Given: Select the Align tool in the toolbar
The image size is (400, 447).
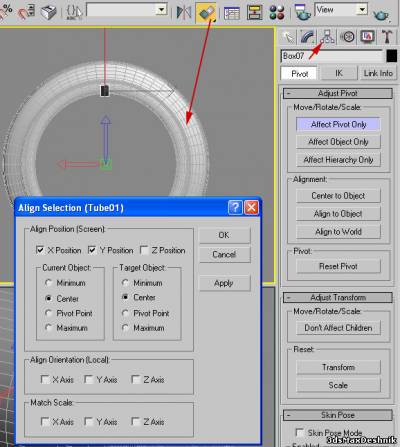Looking at the screenshot, I should [x=206, y=13].
